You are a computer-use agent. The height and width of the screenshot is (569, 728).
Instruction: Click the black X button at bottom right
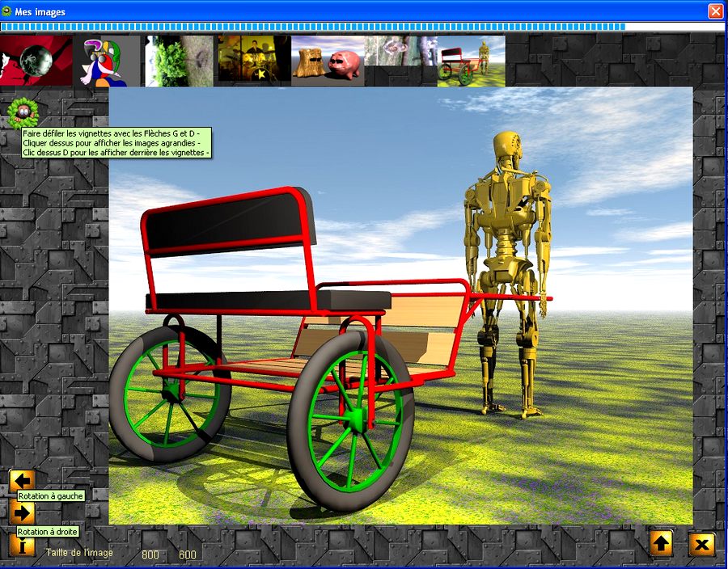tap(702, 544)
